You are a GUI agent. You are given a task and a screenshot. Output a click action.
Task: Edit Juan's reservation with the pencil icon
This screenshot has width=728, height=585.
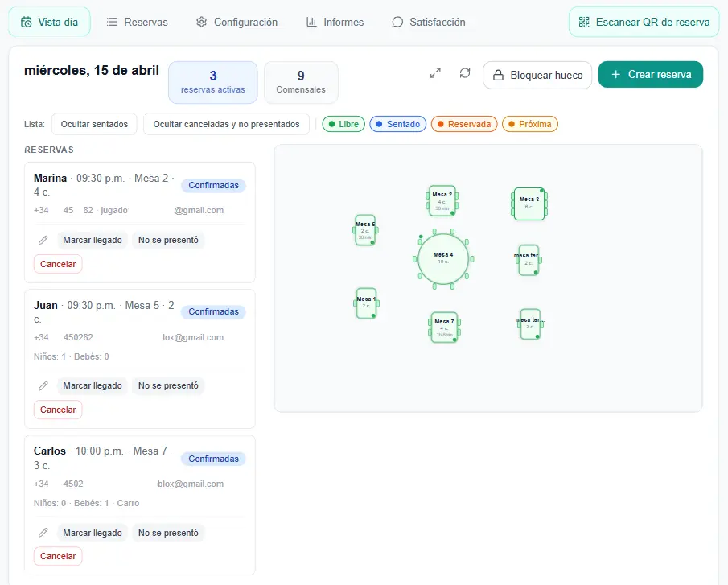43,386
